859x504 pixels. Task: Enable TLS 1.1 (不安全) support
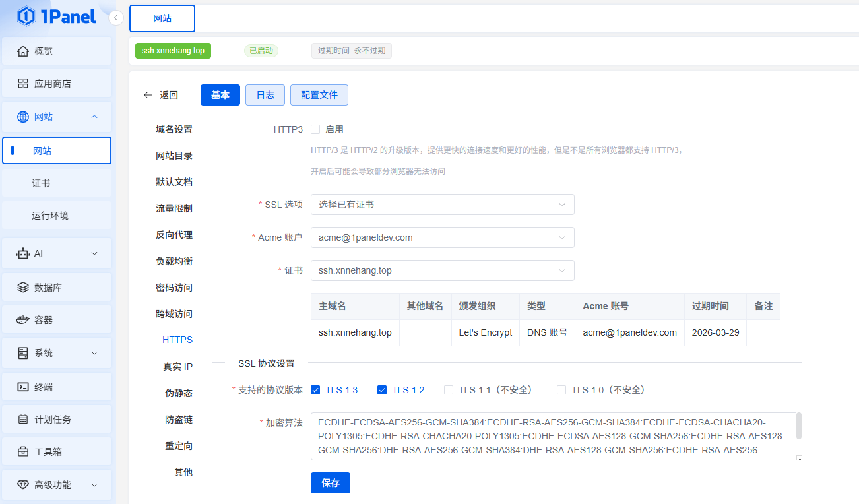[449, 390]
